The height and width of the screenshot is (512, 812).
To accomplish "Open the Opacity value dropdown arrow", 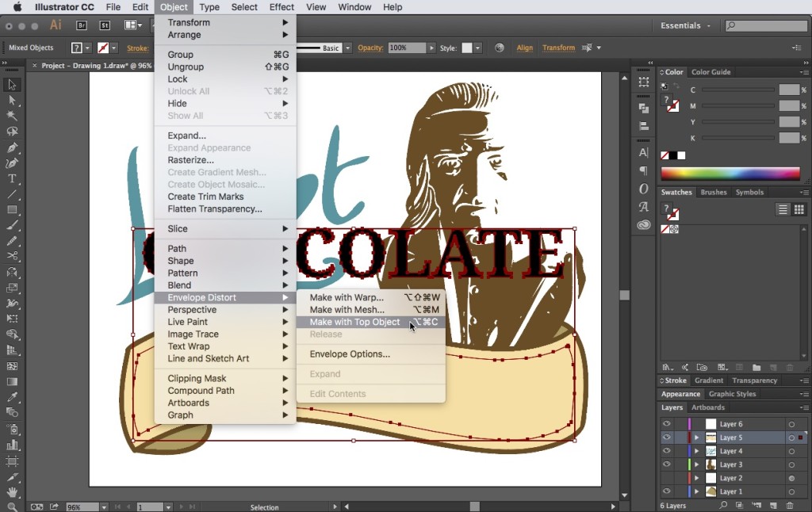I will pos(431,48).
